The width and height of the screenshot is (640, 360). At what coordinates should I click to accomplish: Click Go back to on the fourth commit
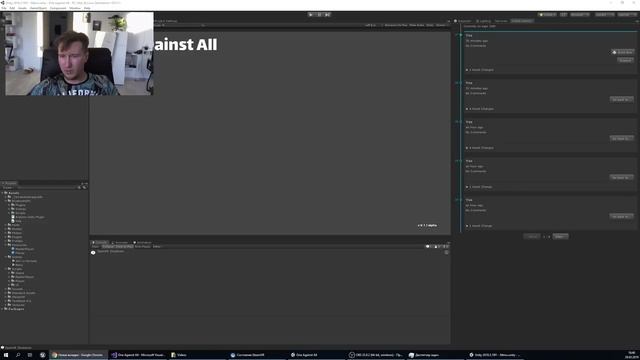622,178
